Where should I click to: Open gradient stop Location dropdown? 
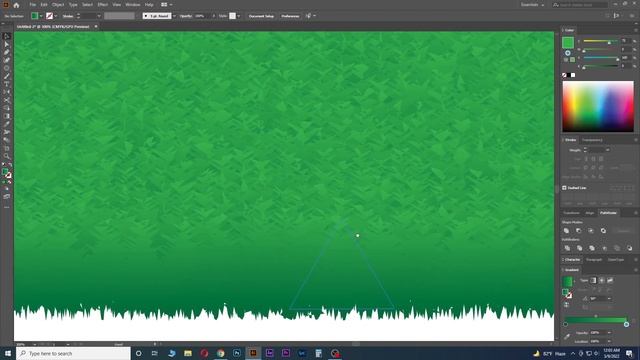pyautogui.click(x=609, y=341)
